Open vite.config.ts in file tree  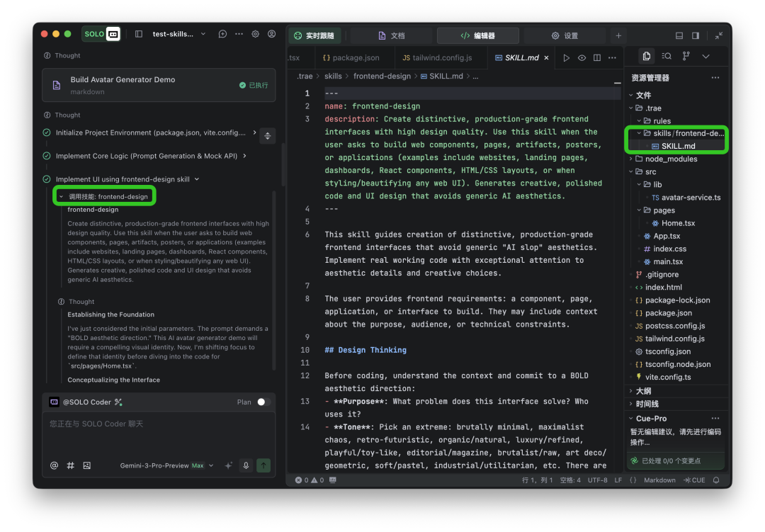(x=667, y=378)
